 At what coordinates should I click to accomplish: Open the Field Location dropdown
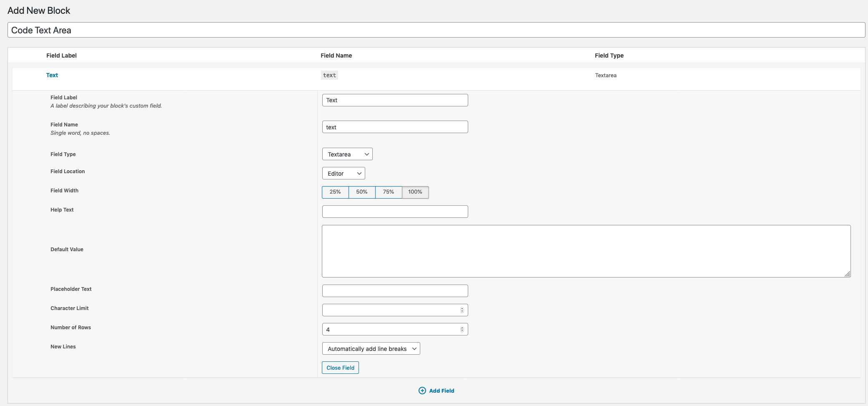coord(343,173)
